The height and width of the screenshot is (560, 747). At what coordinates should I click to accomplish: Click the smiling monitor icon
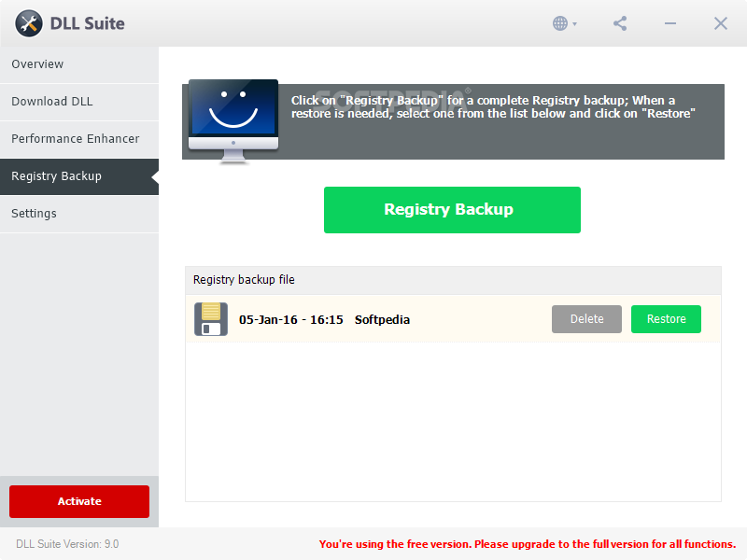[x=233, y=121]
